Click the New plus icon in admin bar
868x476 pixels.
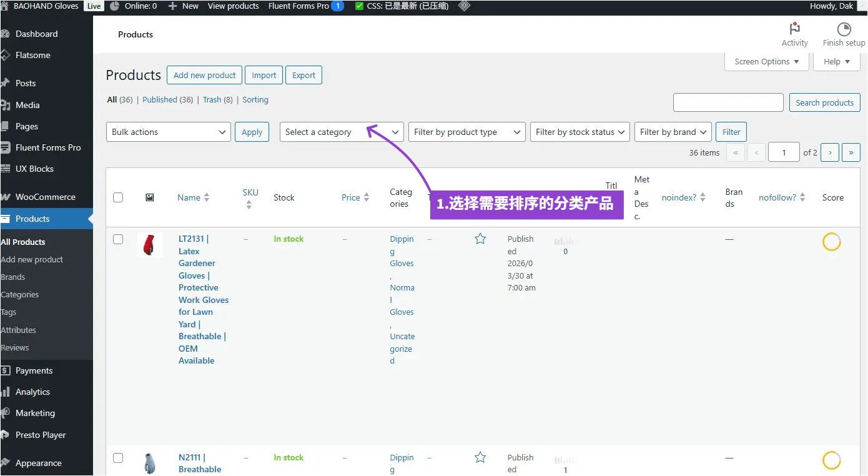[173, 6]
